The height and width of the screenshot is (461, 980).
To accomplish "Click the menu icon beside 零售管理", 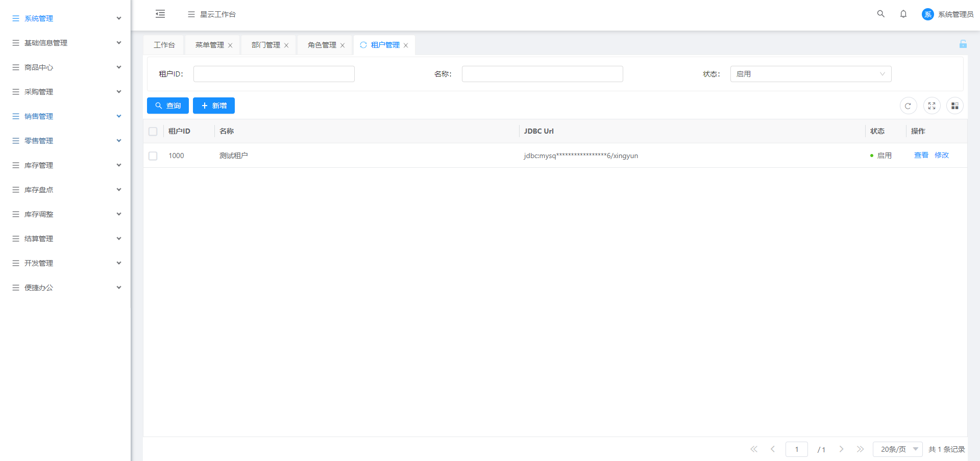I will pos(16,141).
